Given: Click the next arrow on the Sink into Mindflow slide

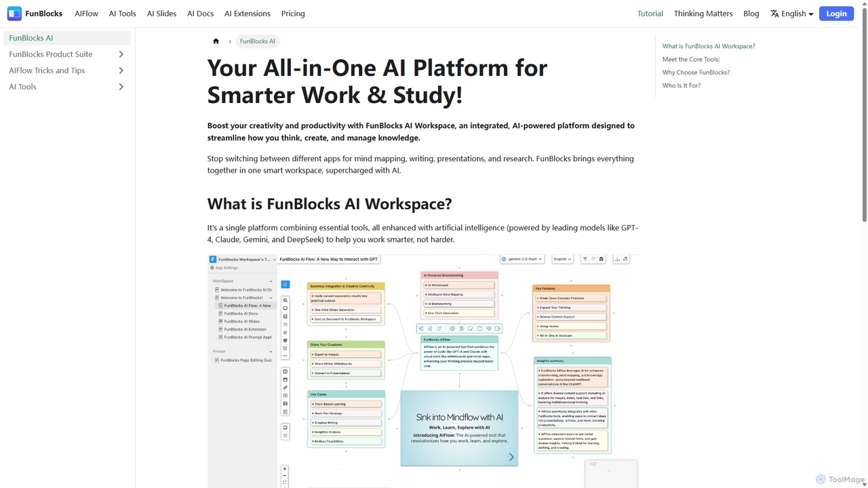Looking at the screenshot, I should [x=511, y=457].
